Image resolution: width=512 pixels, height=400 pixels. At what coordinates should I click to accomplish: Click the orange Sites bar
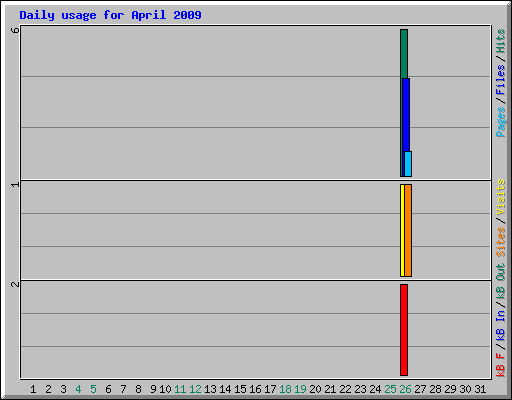click(408, 230)
